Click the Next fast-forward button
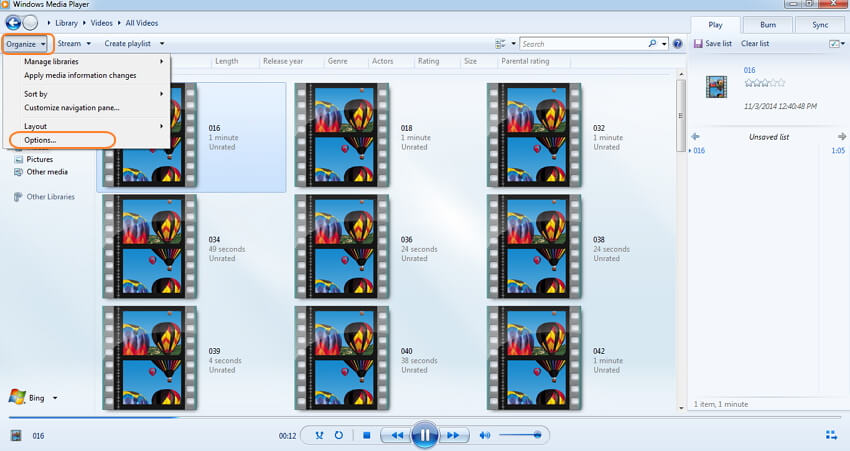Screen dimensions: 850x451 (453, 435)
